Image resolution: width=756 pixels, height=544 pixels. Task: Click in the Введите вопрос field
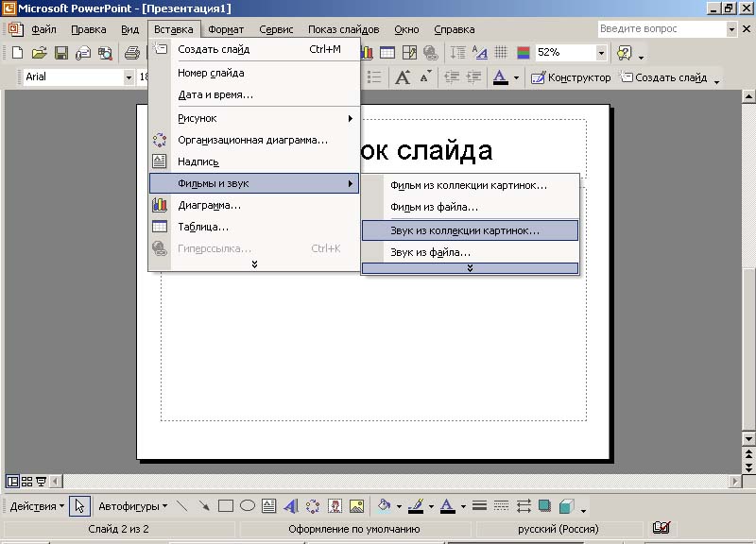click(x=662, y=29)
